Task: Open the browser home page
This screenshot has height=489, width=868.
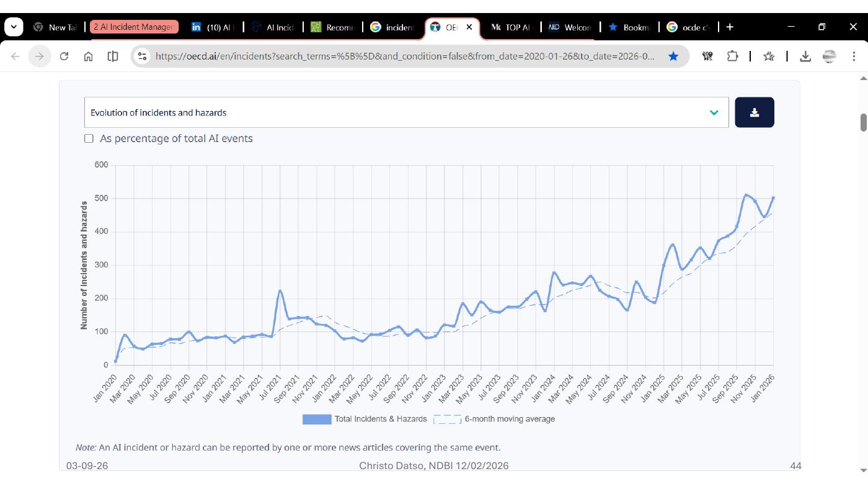Action: click(x=88, y=56)
